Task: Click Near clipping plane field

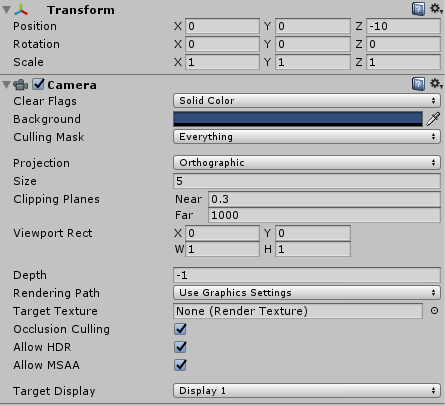Action: 324,199
